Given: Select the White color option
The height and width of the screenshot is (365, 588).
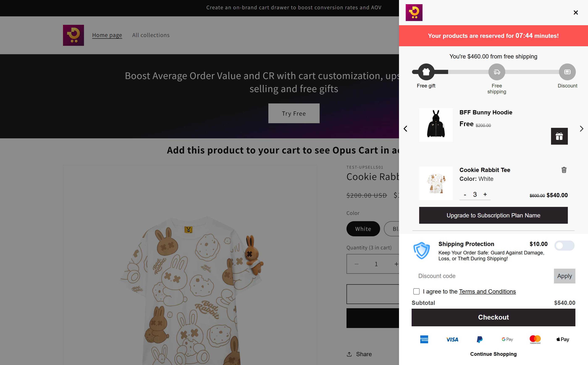Looking at the screenshot, I should tap(363, 229).
